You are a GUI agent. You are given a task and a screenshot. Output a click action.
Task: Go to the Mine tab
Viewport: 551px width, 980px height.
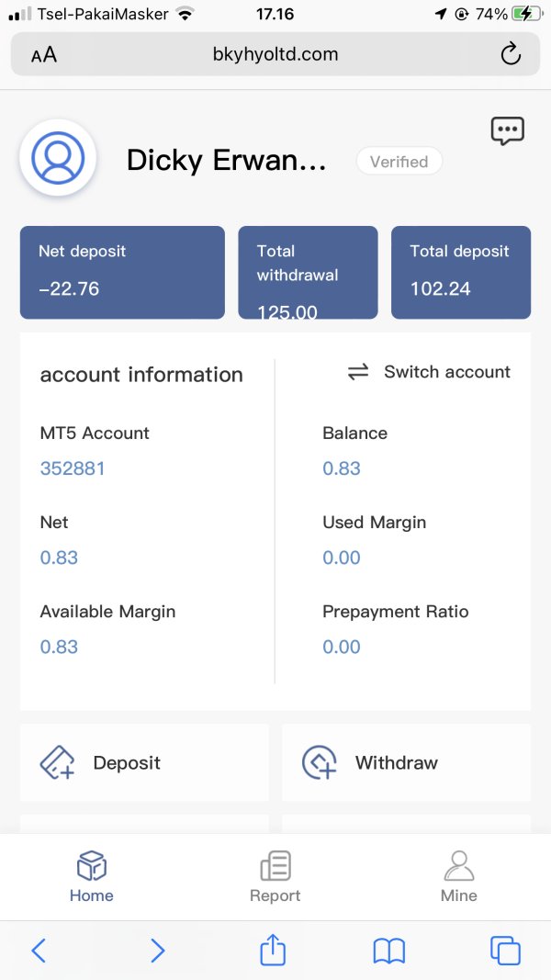459,877
